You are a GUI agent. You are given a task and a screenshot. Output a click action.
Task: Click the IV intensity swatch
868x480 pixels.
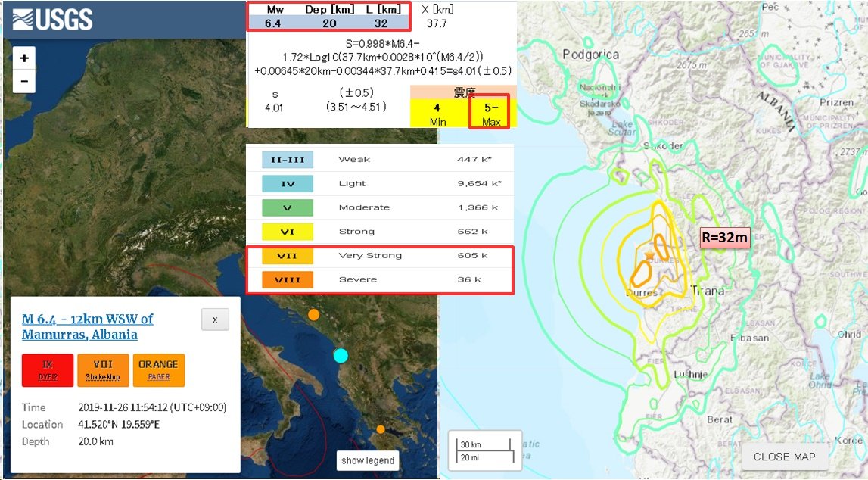[x=288, y=184]
